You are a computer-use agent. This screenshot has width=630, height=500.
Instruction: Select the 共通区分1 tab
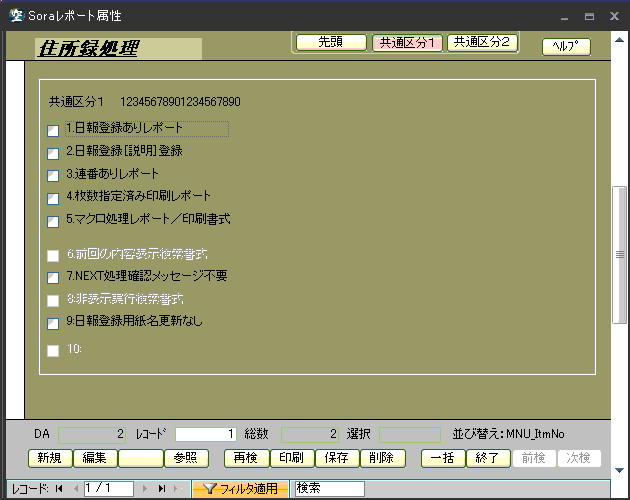pos(406,43)
